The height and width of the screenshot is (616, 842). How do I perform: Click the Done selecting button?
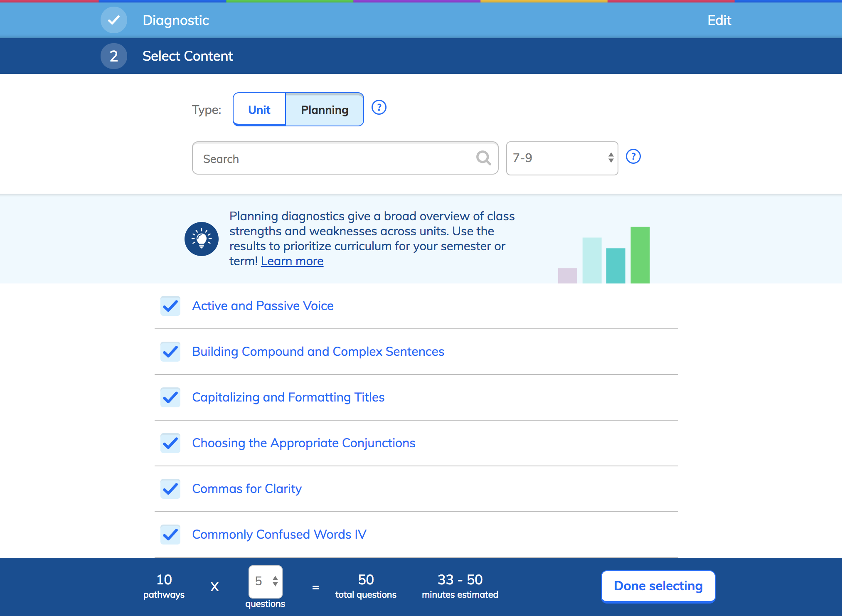pos(658,586)
